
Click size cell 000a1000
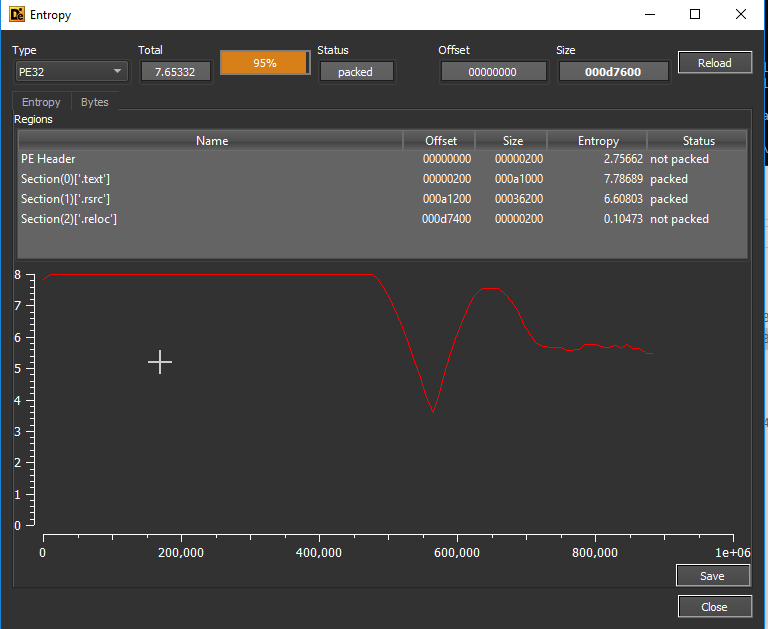tap(519, 179)
